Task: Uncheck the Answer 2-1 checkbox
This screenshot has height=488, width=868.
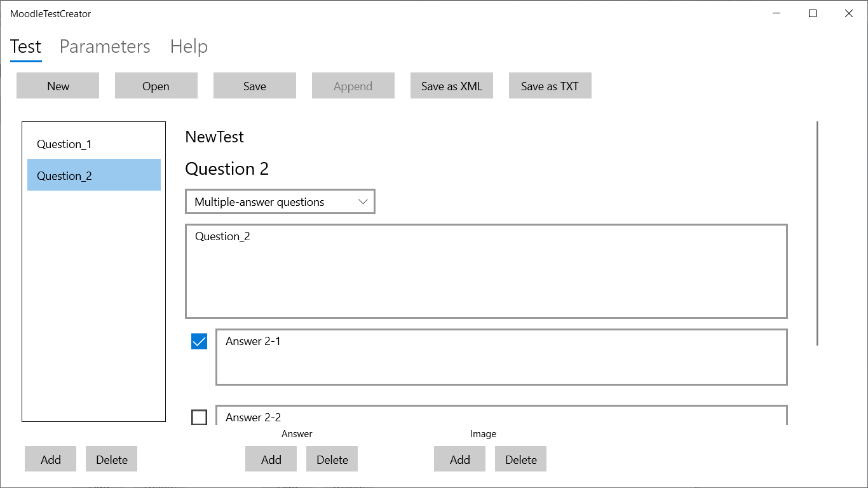Action: pos(200,342)
